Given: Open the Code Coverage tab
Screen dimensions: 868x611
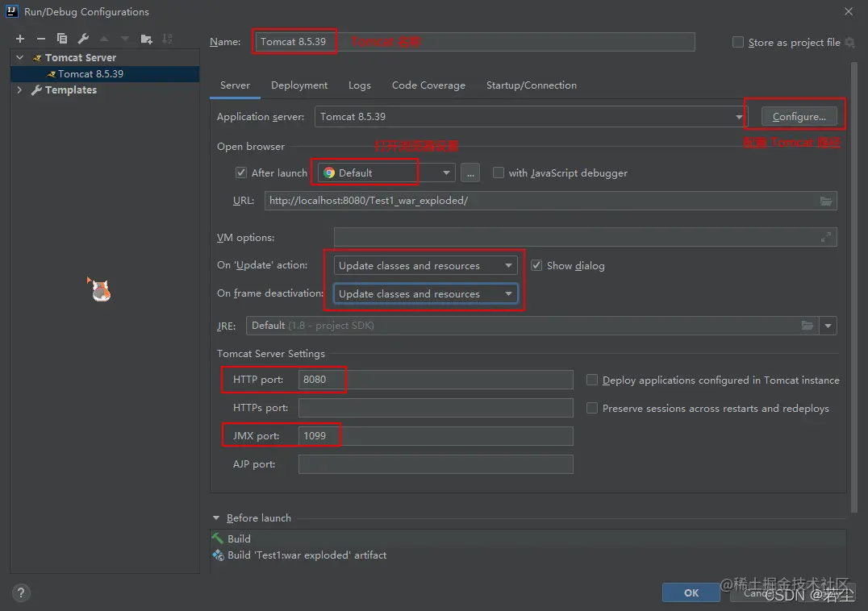Looking at the screenshot, I should point(428,85).
